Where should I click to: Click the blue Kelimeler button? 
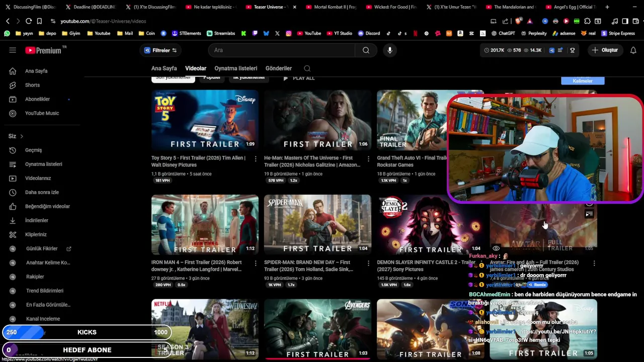(583, 81)
